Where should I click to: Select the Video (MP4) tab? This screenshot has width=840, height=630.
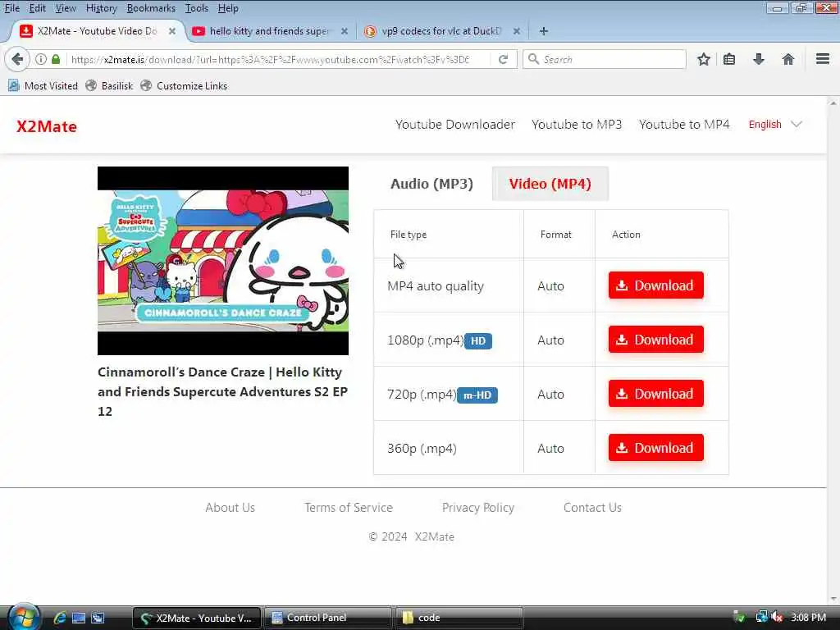(550, 184)
